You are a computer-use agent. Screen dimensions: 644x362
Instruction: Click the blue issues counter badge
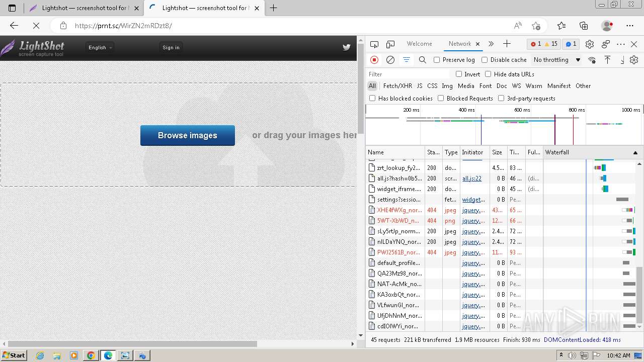click(571, 44)
